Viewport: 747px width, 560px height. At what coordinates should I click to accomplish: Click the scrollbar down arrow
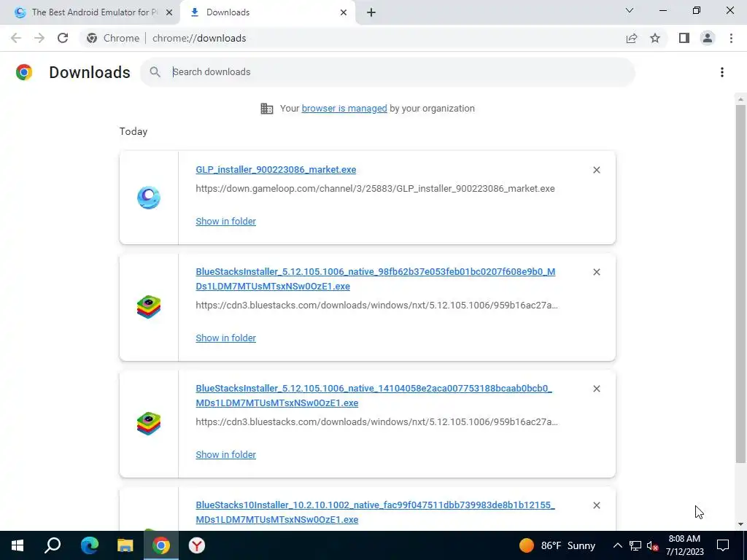[740, 524]
